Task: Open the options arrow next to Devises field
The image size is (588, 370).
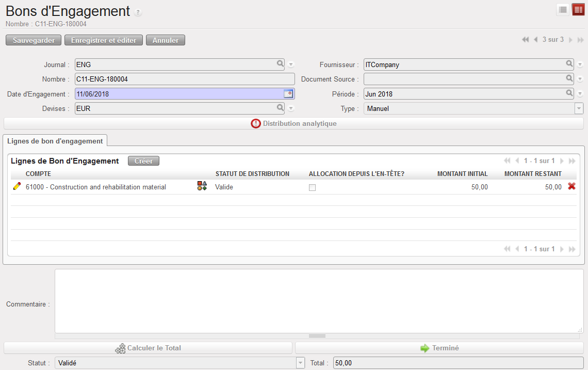Action: [x=291, y=108]
